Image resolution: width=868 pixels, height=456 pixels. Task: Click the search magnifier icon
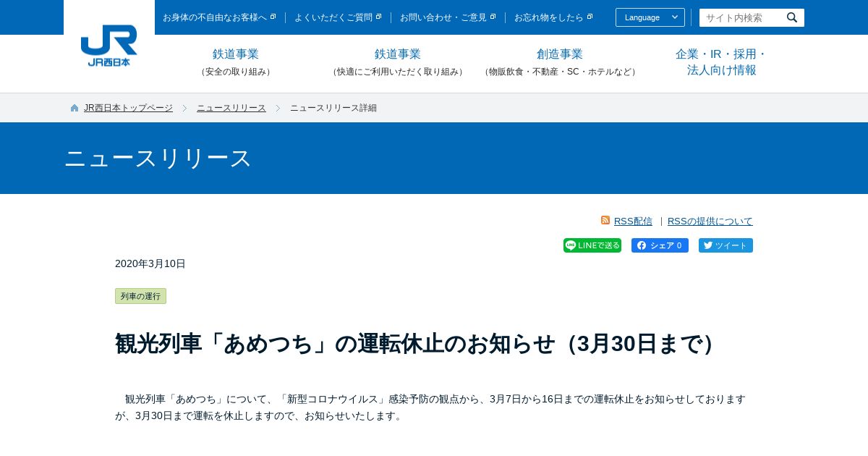pos(792,17)
